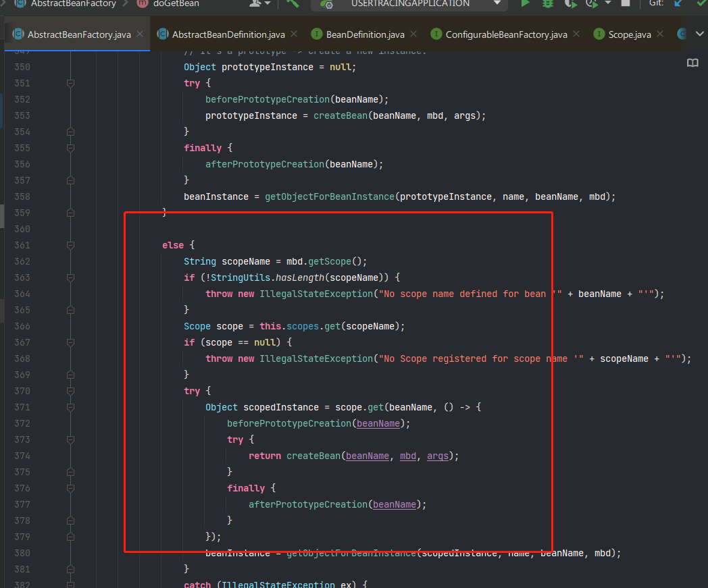
Task: Collapse the else block at line 361
Action: 70,246
